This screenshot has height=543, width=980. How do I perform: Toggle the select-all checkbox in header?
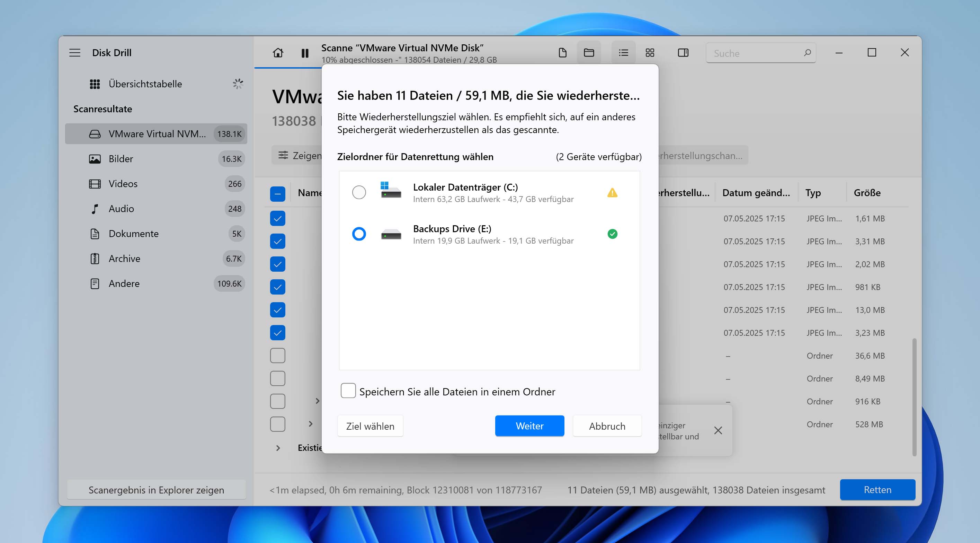coord(278,194)
